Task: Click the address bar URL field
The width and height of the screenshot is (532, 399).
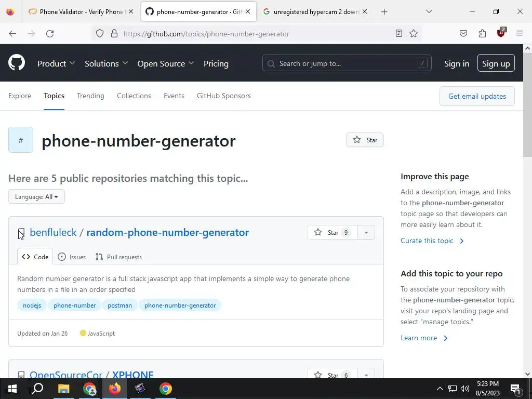Action: [256, 34]
